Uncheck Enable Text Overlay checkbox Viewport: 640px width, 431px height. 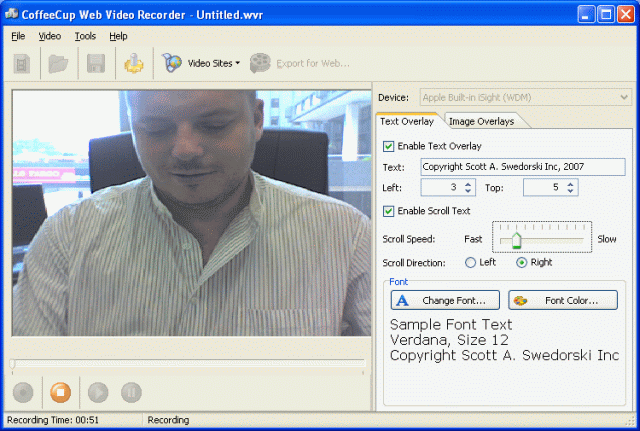click(x=389, y=146)
